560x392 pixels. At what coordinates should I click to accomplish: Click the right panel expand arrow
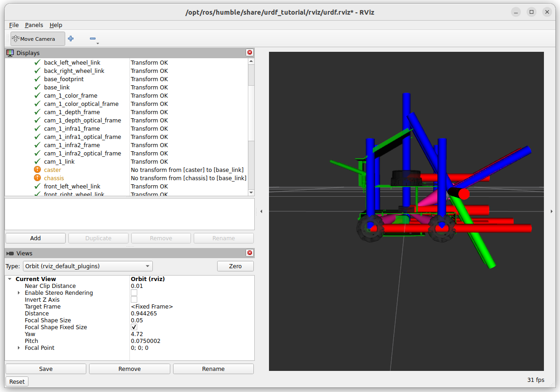(551, 211)
